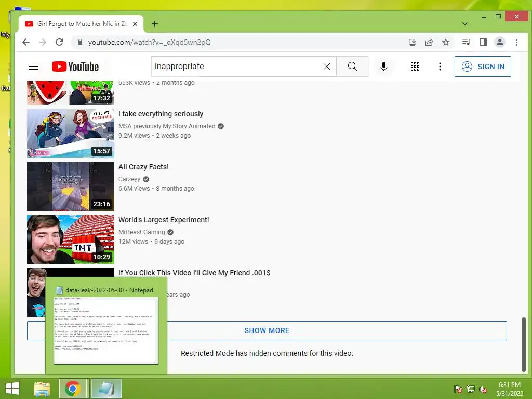This screenshot has width=532, height=399.
Task: Open the clock showing 6:31 PM
Action: pos(510,389)
